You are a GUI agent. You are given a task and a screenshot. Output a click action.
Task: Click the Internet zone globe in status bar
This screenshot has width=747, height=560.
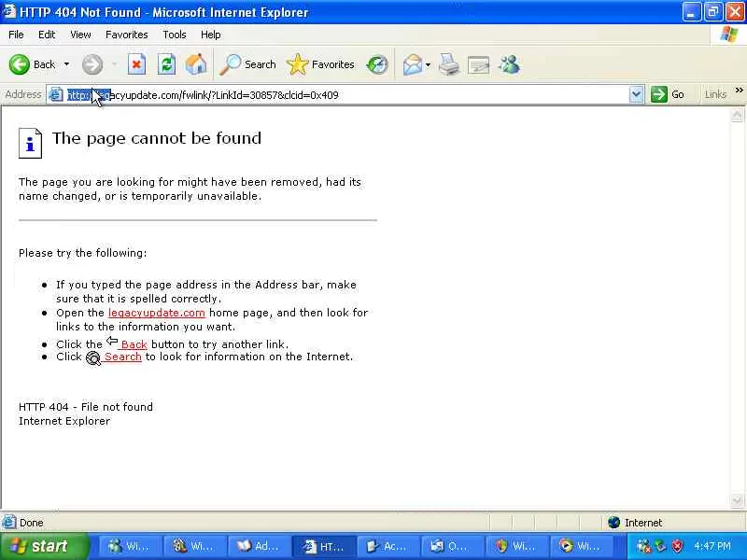coord(614,523)
